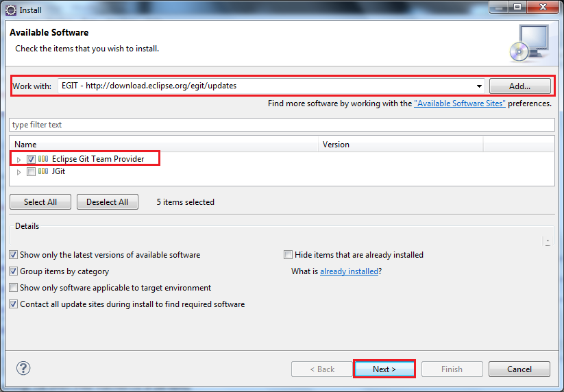Open the Available Software Sites link

[460, 103]
